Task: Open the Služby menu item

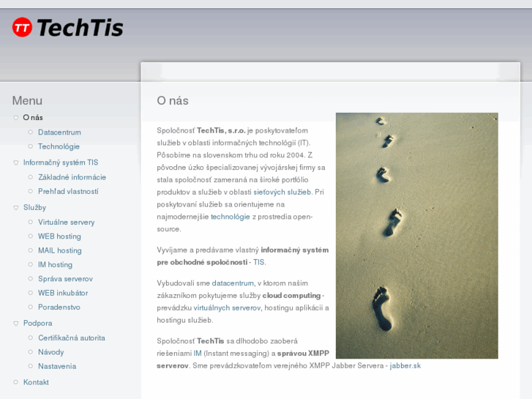Action: point(34,207)
